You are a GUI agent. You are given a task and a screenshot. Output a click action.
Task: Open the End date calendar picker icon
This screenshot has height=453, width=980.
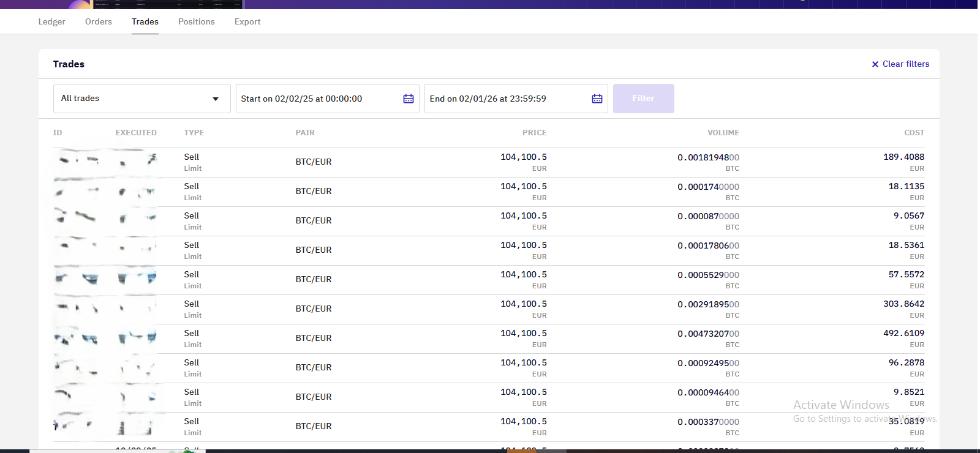click(x=597, y=99)
